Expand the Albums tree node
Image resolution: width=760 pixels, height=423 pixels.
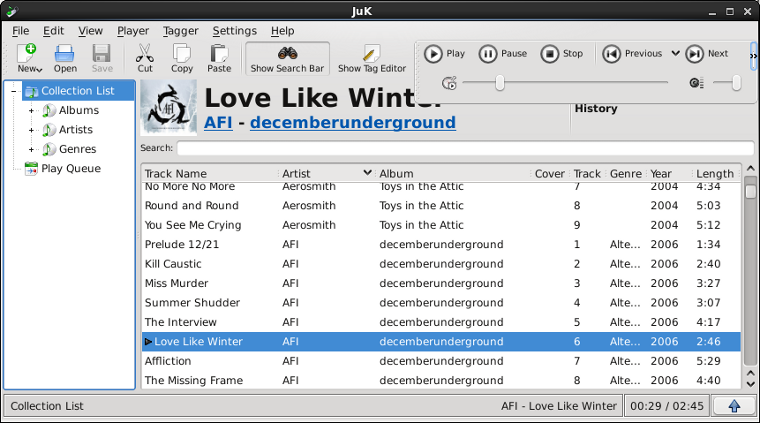pos(32,110)
